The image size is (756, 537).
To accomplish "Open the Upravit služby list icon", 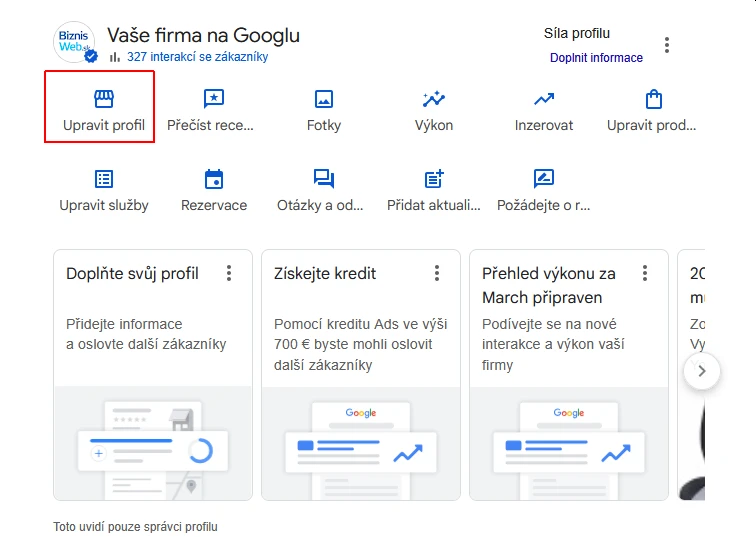I will click(x=104, y=179).
